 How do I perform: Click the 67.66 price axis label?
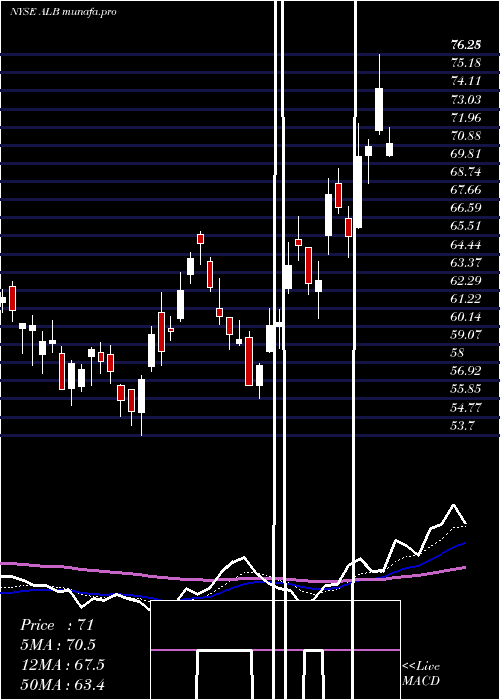point(466,190)
